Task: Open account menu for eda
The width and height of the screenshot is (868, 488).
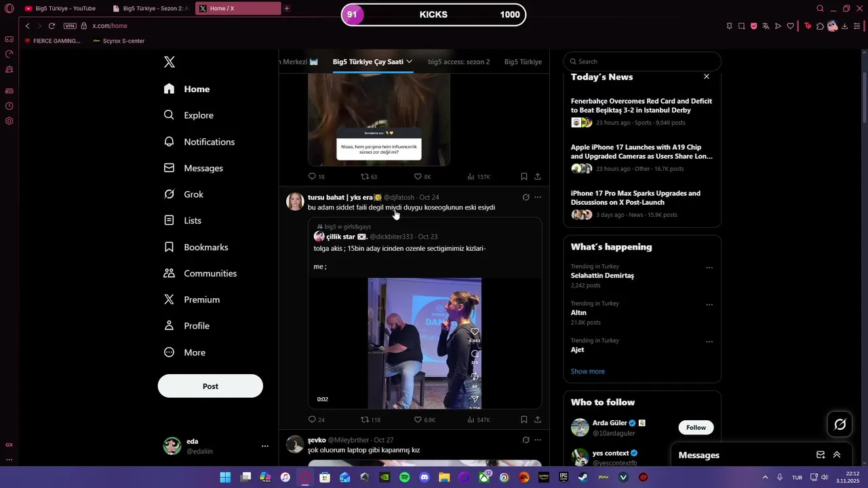Action: 265,446
